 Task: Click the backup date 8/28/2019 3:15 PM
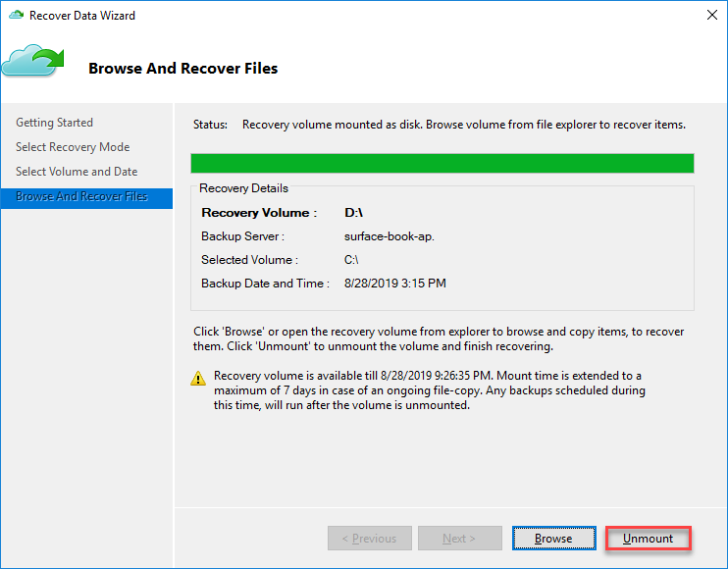(395, 284)
